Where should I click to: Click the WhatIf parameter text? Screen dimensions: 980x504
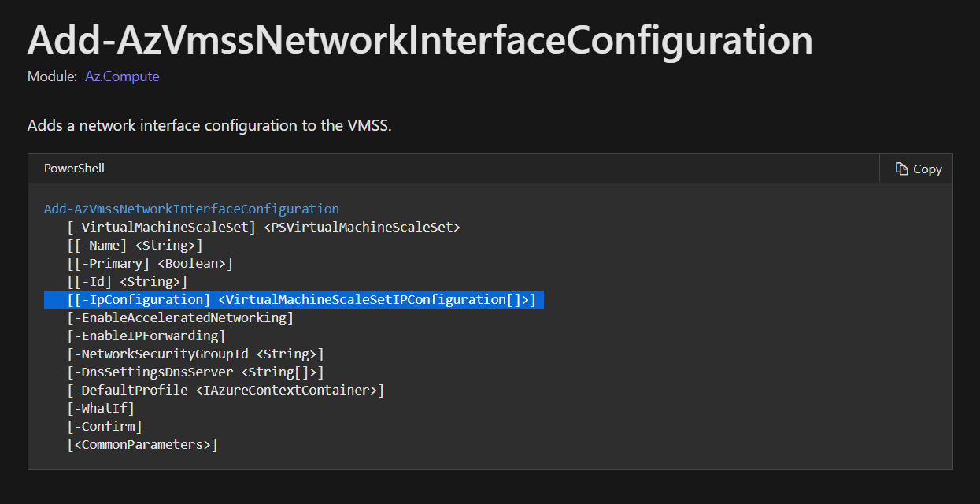point(101,408)
